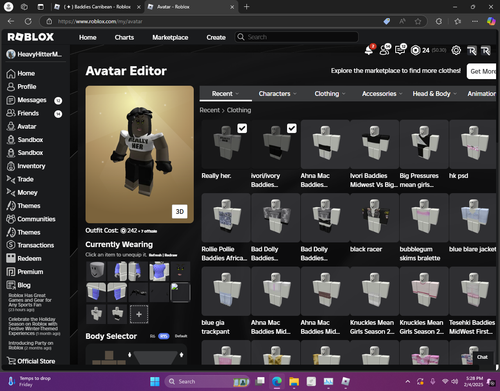Open Create in the top navigation
The image size is (500, 391).
[x=216, y=37]
